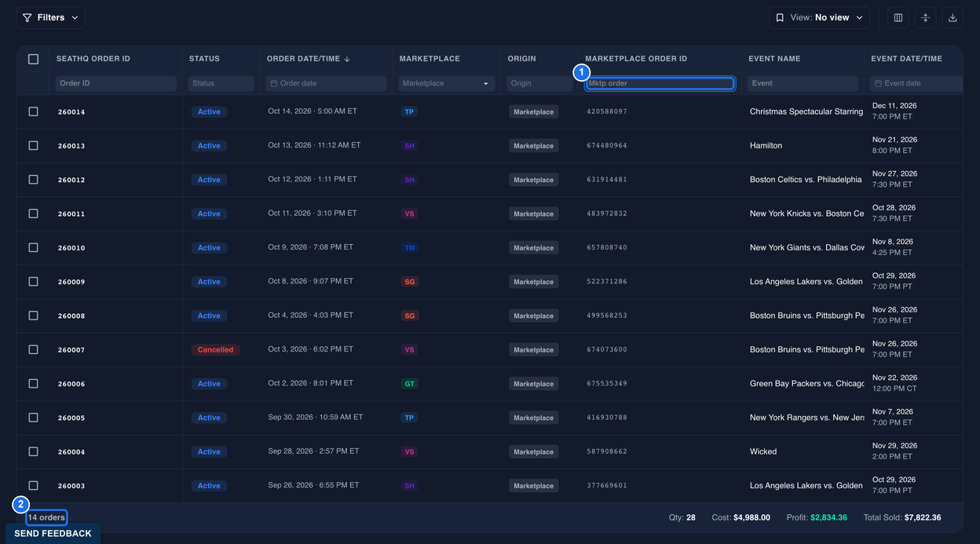
Task: Click the SH marketplace badge for order 260013
Action: (409, 146)
